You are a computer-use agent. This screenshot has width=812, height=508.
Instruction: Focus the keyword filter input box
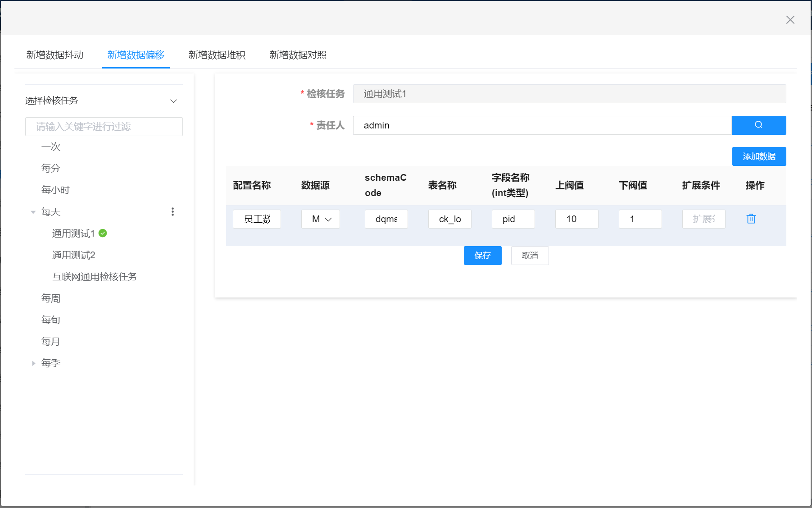click(x=104, y=127)
